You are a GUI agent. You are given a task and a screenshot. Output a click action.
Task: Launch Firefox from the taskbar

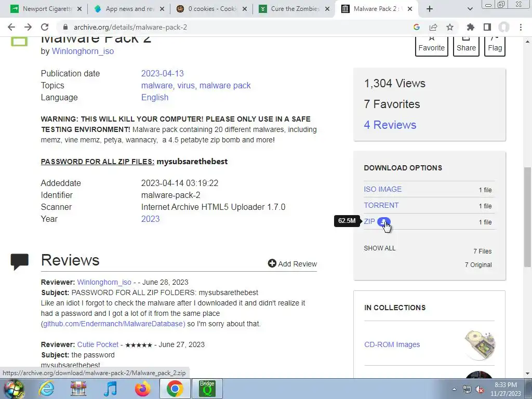142,389
